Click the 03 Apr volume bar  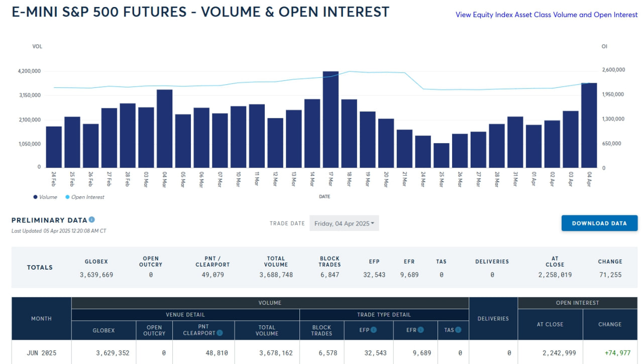click(571, 140)
